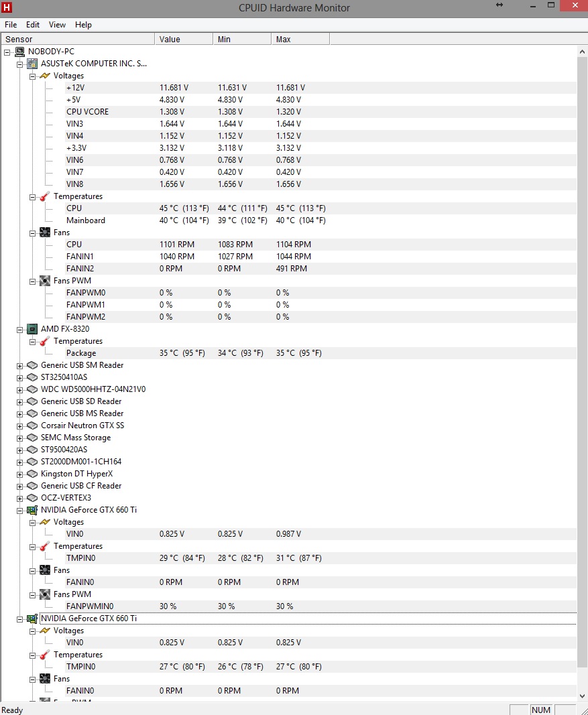The image size is (588, 715).
Task: Open the View menu
Action: coord(57,25)
